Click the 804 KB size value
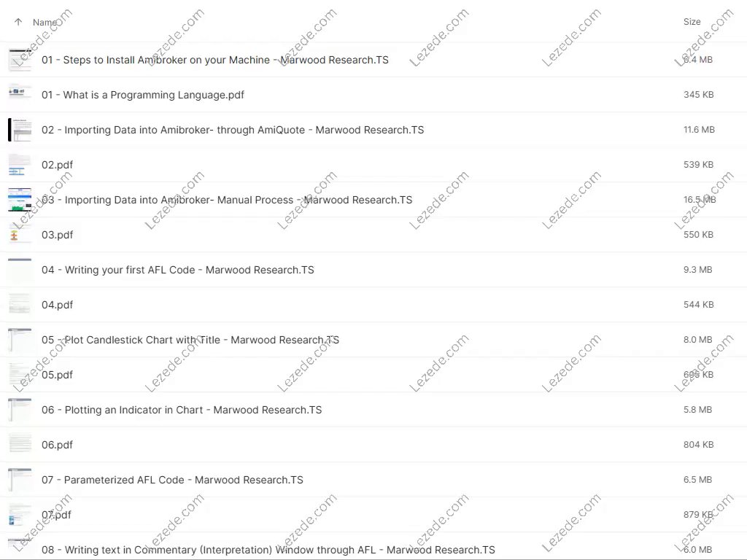This screenshot has height=560, width=747. 698,445
